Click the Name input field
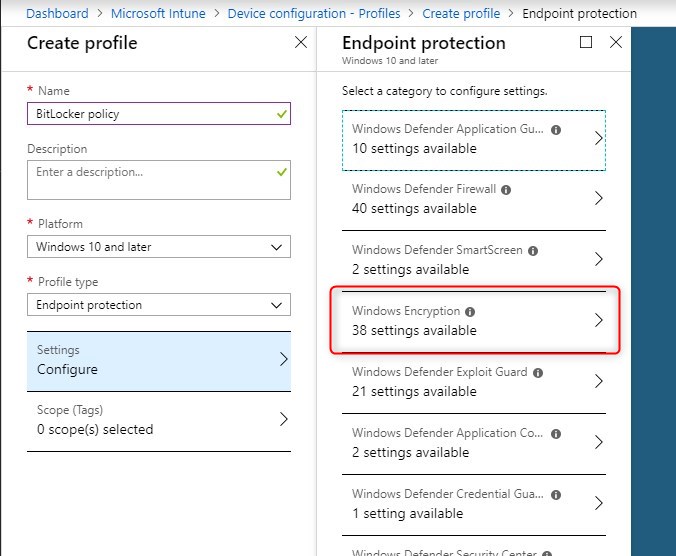Screen dimensions: 676x556 point(159,114)
